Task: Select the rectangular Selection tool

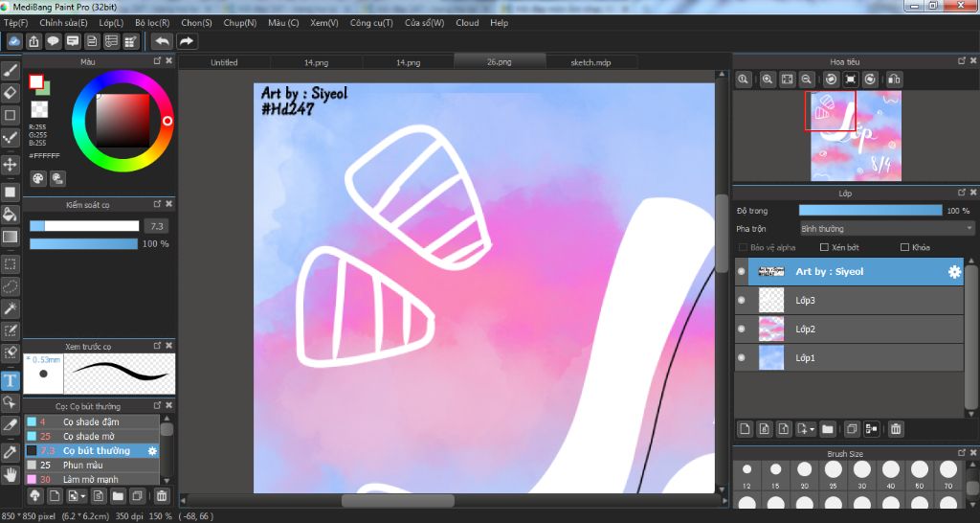Action: (x=11, y=264)
